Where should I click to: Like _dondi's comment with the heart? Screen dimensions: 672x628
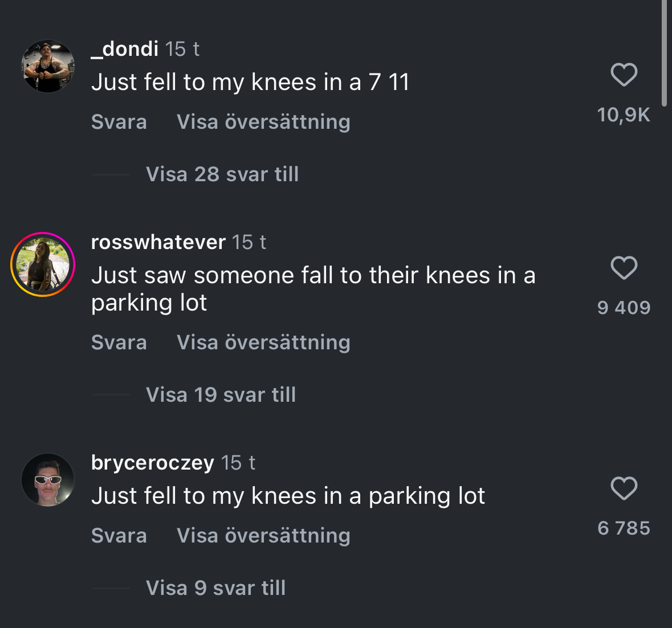coord(624,75)
